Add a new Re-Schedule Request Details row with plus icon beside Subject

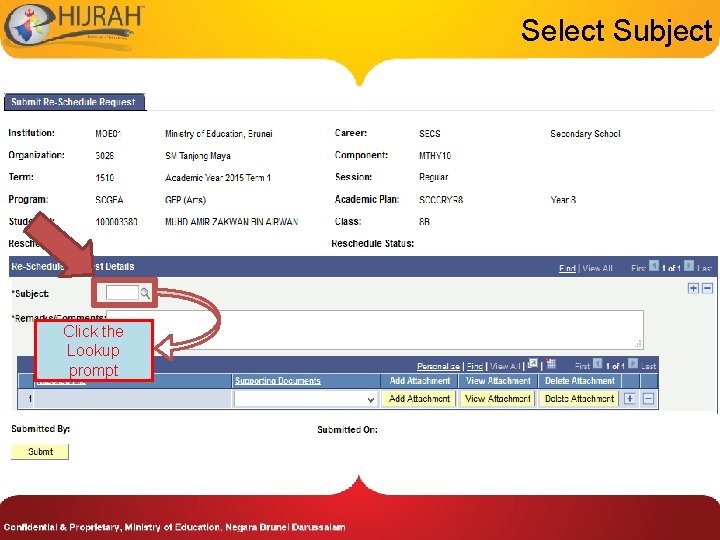tap(693, 288)
